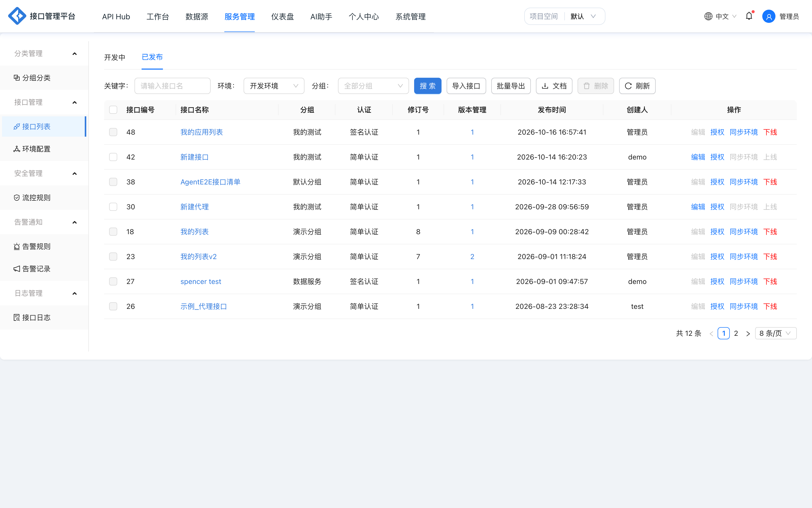Open the notification bell
The height and width of the screenshot is (508, 812).
749,16
